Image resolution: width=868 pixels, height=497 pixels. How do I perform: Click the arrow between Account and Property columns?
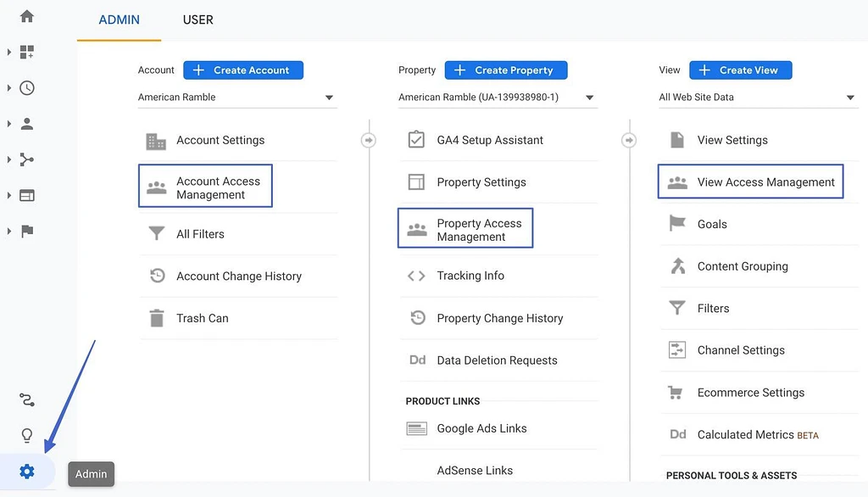tap(369, 140)
